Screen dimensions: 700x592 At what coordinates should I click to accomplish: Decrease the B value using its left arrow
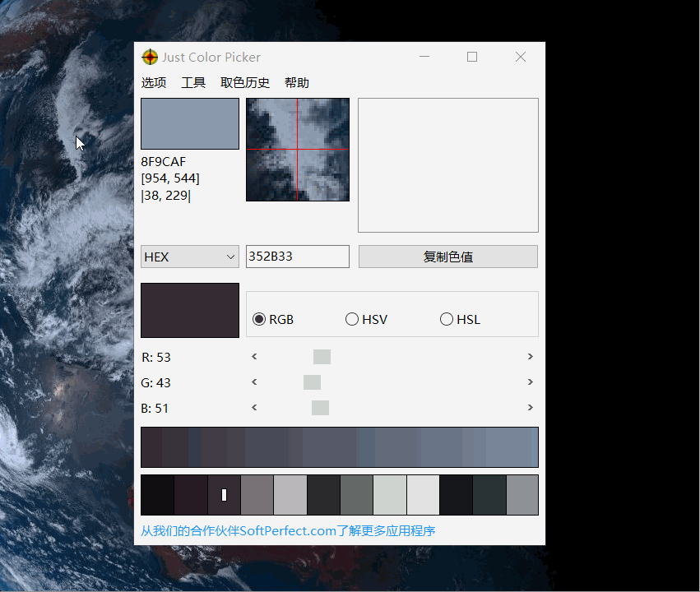point(253,408)
